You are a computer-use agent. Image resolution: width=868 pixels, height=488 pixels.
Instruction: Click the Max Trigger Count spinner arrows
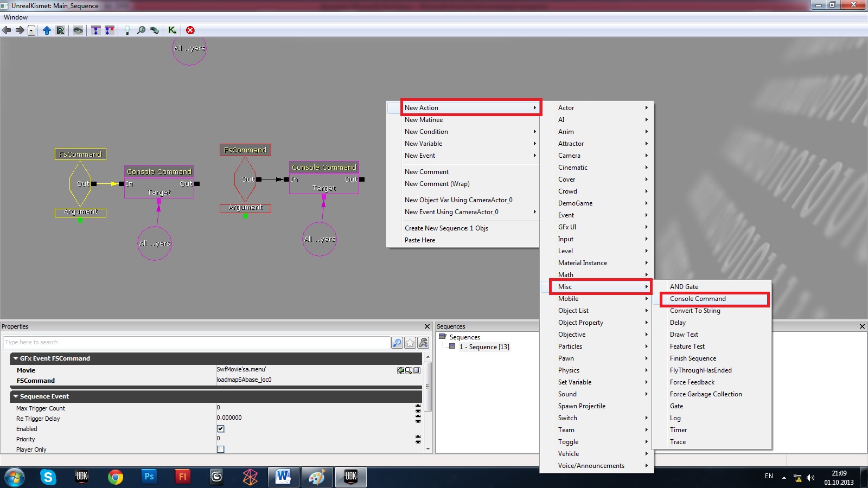(x=418, y=408)
